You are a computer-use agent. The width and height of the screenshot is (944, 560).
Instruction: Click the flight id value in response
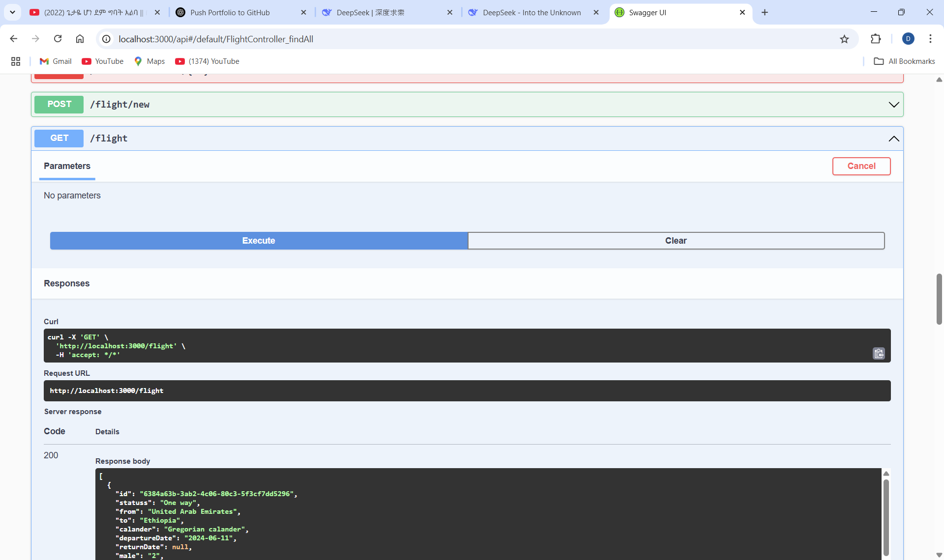(217, 494)
